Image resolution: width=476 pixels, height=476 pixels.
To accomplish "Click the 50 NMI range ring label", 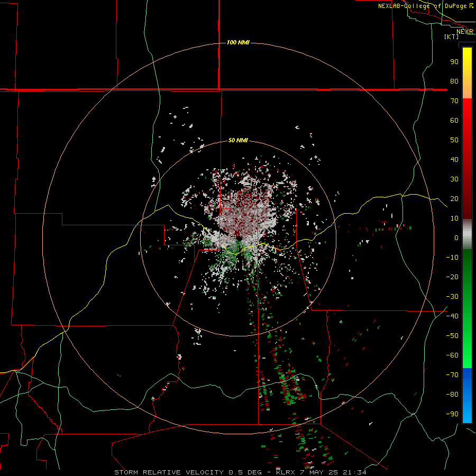I will click(x=238, y=140).
